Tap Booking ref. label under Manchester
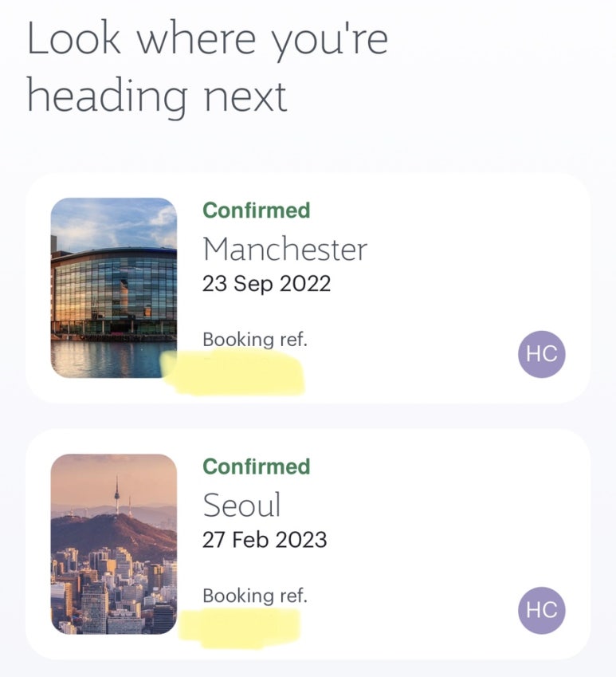Screen dimensions: 616x677 [255, 340]
